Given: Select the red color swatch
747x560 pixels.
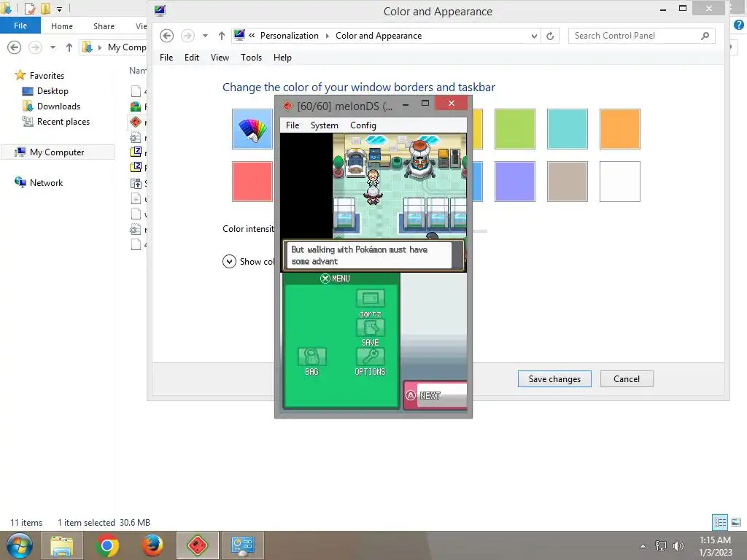Looking at the screenshot, I should [252, 182].
